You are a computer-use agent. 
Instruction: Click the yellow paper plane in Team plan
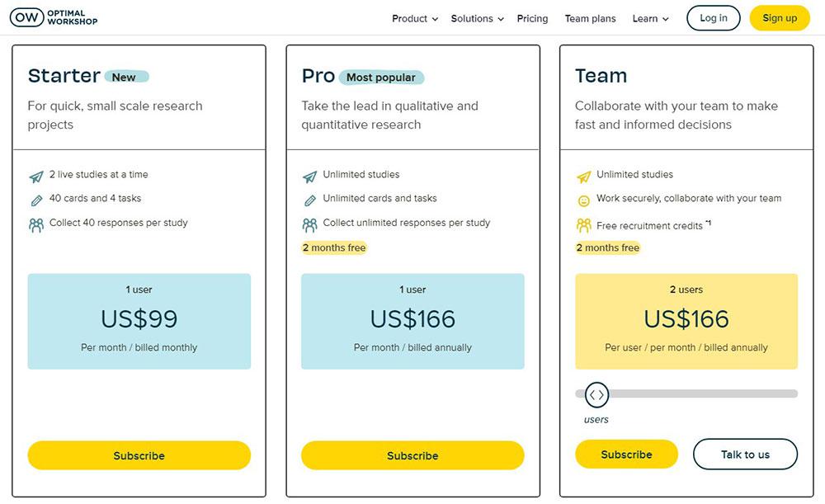(x=583, y=177)
